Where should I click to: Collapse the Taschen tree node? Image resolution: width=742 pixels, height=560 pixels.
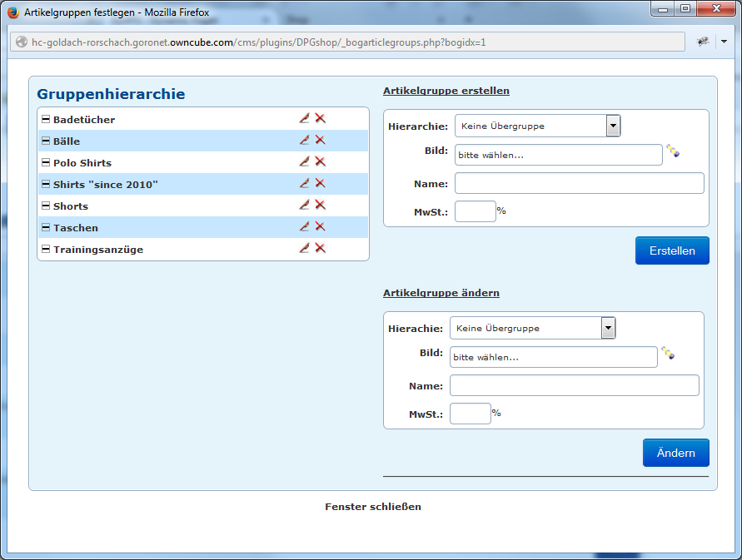point(46,227)
